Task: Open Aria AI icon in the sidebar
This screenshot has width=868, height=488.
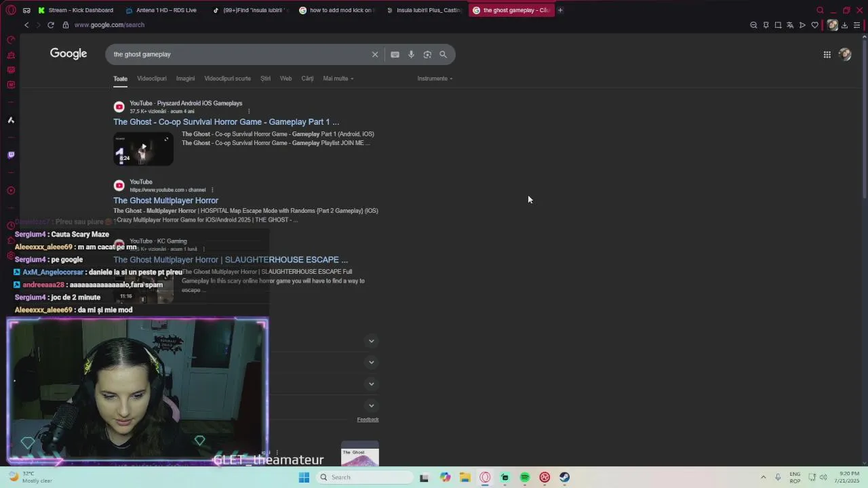Action: pos(11,120)
